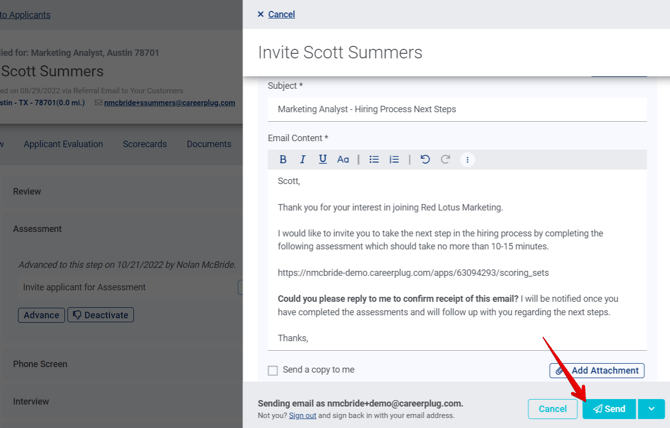The image size is (670, 428).
Task: Check the 'Send a copy to me' box
Action: tap(273, 370)
